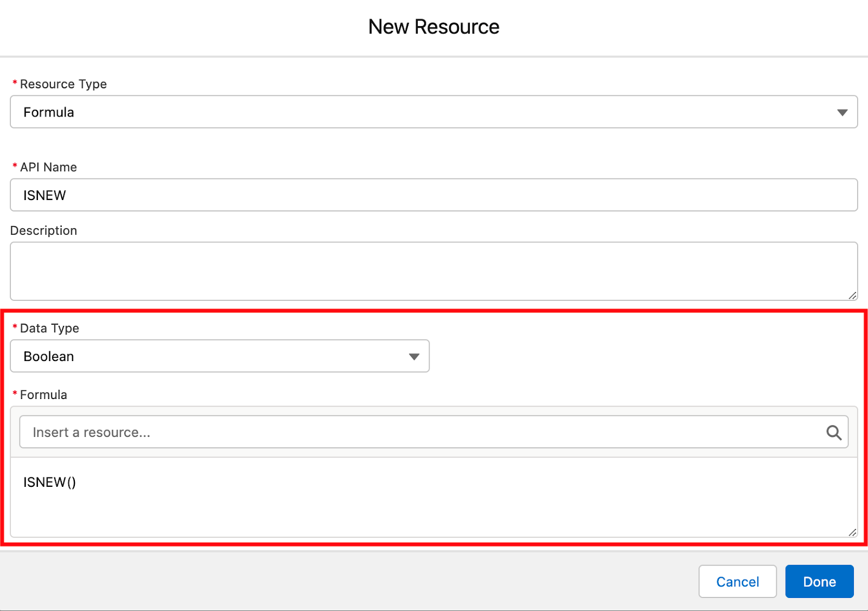Click the formula editor resize grip
The height and width of the screenshot is (611, 868).
[x=851, y=533]
